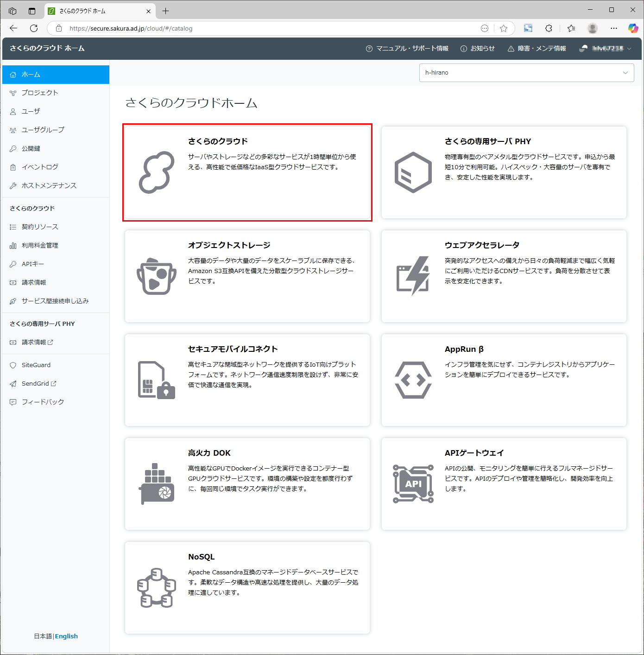Click the ホストメンテナンス wrench icon

coord(13,186)
